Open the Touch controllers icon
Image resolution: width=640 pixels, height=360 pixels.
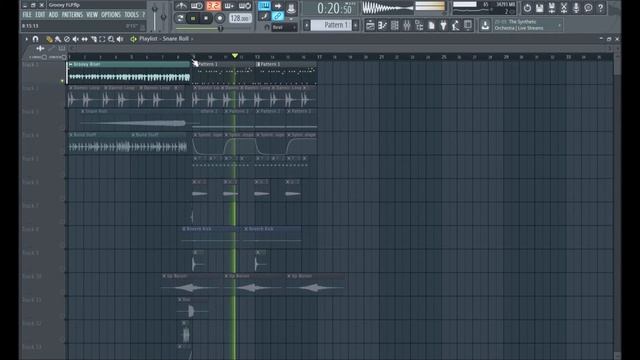coord(468,26)
